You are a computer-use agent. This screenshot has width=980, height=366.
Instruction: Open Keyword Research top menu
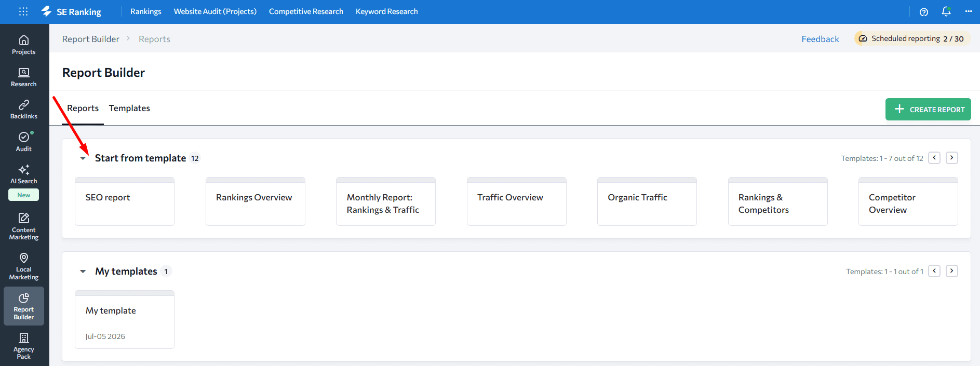[x=386, y=11]
